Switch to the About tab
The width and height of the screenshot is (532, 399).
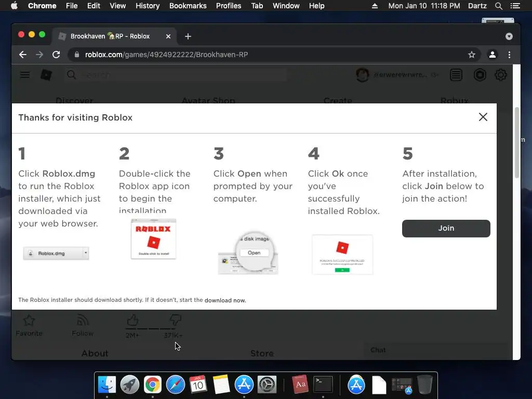click(95, 353)
